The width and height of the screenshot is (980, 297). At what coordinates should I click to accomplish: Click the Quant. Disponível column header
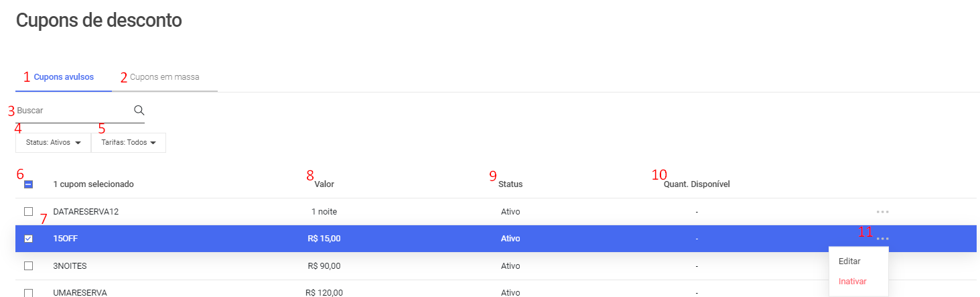697,184
